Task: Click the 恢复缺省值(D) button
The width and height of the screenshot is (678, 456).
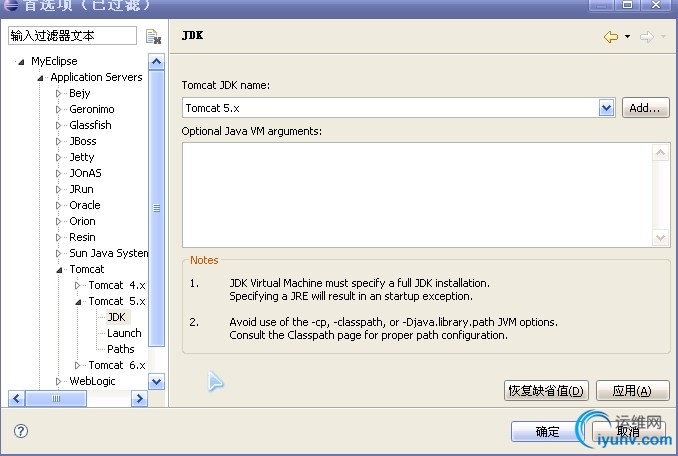Action: (546, 391)
